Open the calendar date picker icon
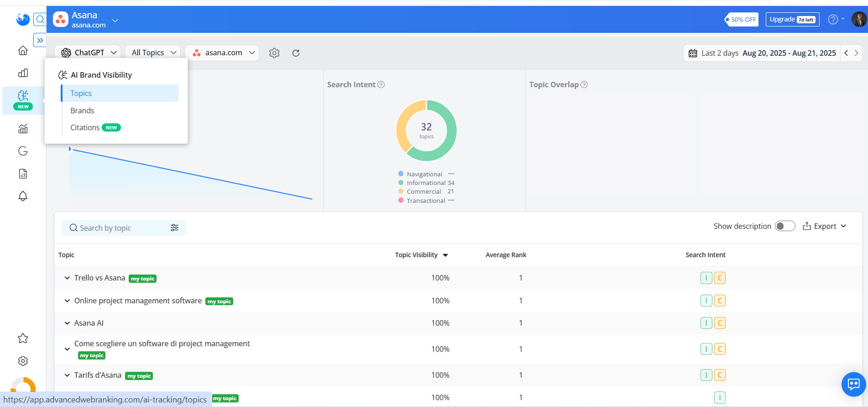The height and width of the screenshot is (407, 868). (x=693, y=53)
